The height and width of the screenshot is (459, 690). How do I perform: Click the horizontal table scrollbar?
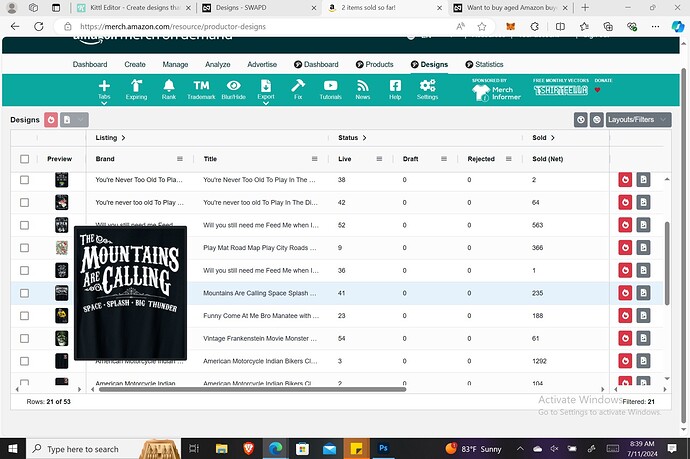[x=252, y=389]
